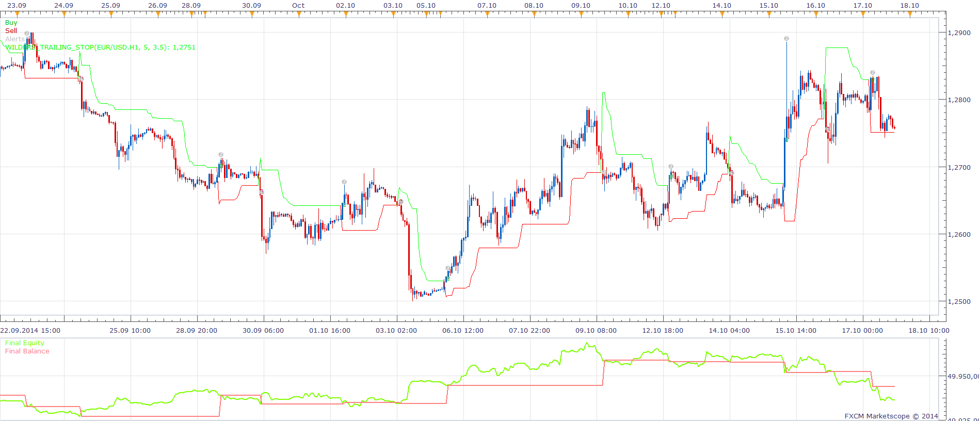Select the WILDERS_TRAILING_STOP indicator label
The width and height of the screenshot is (980, 421).
point(100,47)
